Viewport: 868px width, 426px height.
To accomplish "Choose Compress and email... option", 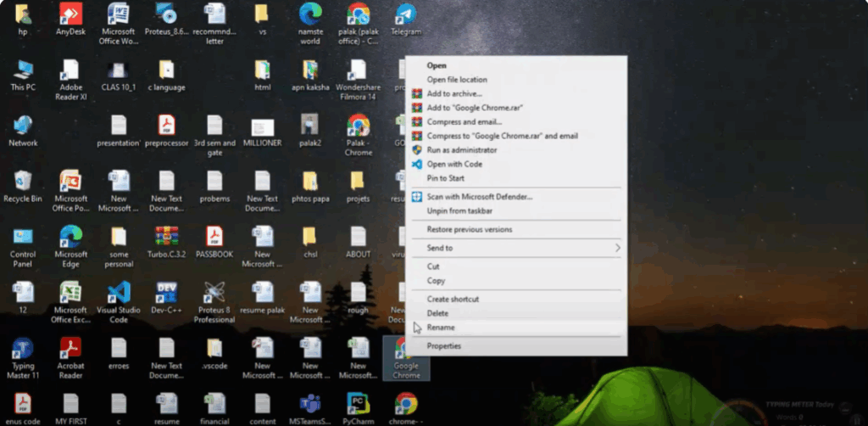I will (464, 122).
